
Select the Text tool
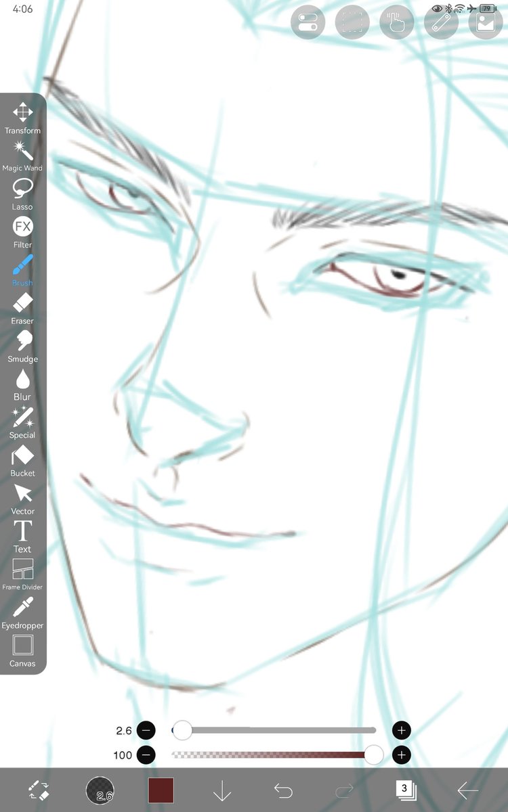[22, 536]
